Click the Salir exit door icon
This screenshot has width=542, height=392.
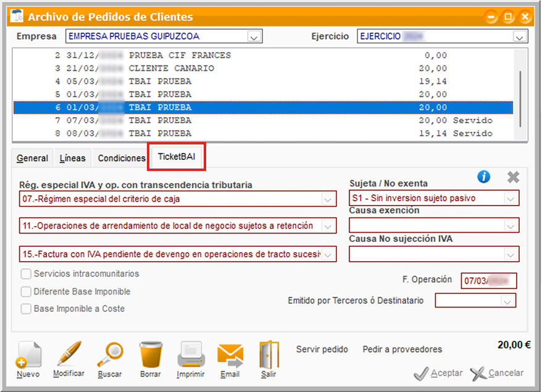click(269, 355)
